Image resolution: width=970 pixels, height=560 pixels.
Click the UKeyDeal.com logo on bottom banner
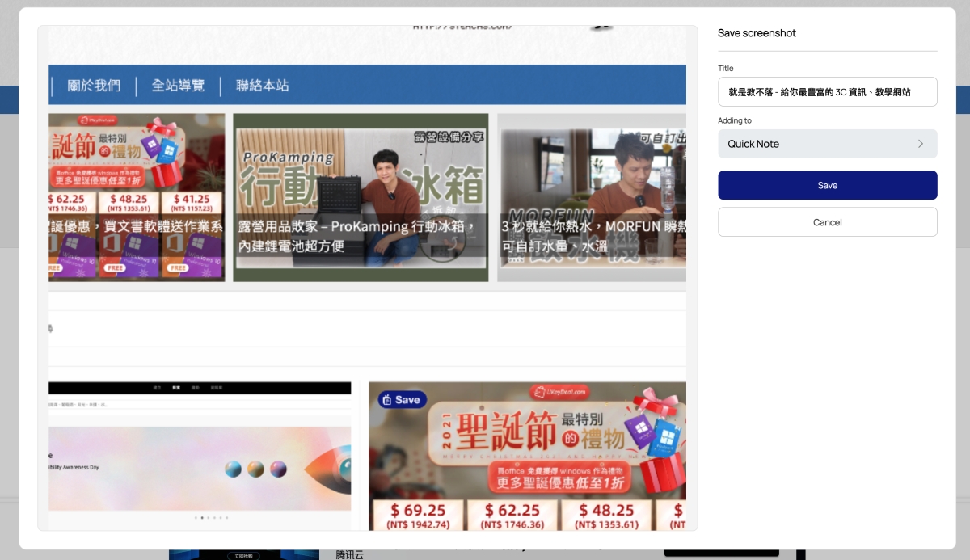559,392
